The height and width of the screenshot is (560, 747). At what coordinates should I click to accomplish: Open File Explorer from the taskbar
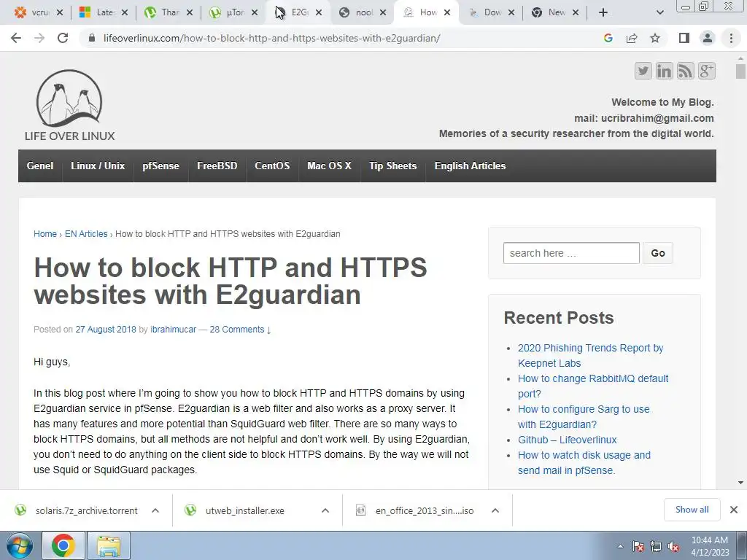tap(109, 545)
